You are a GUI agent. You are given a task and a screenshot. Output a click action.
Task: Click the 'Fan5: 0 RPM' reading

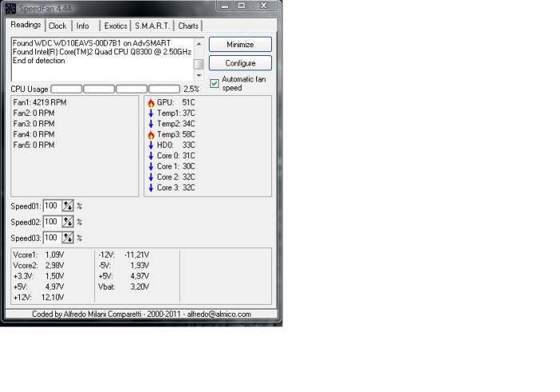click(x=34, y=145)
